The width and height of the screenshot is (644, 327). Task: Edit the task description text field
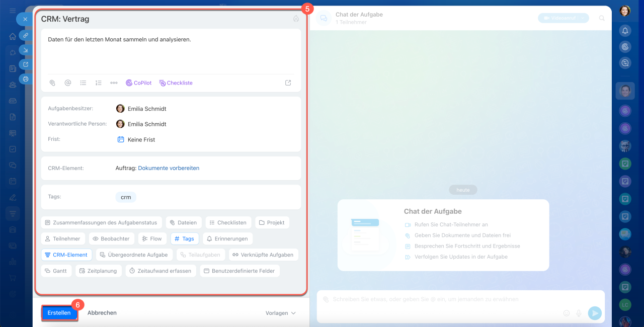[x=171, y=50]
